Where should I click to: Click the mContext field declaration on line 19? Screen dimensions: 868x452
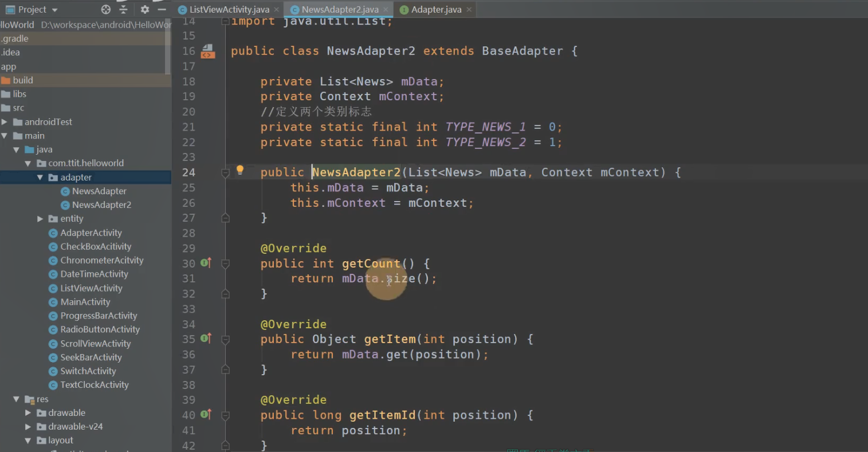pyautogui.click(x=408, y=96)
